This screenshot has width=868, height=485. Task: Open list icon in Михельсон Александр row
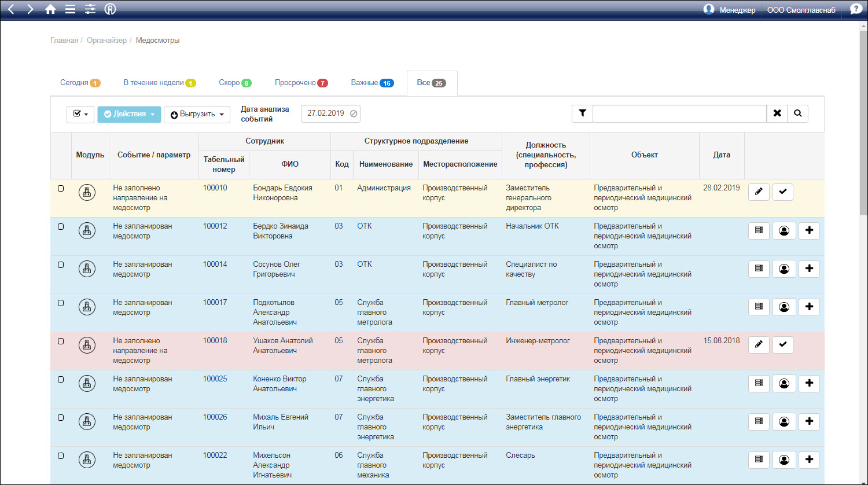tap(759, 460)
